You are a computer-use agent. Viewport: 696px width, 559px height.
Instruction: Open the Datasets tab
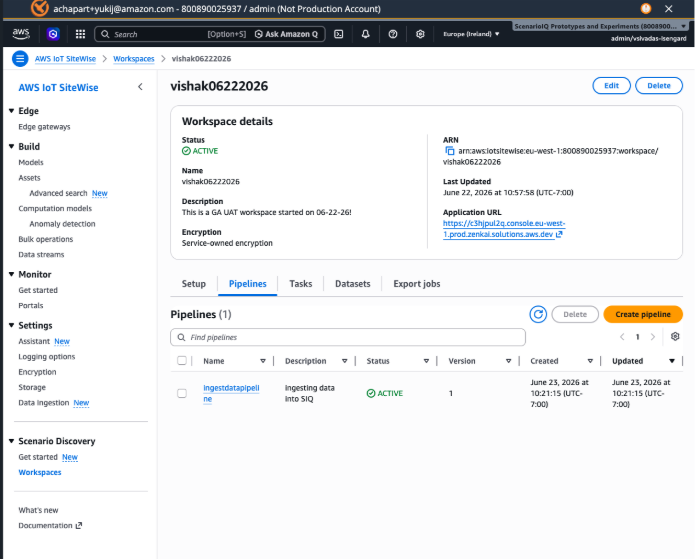click(352, 284)
